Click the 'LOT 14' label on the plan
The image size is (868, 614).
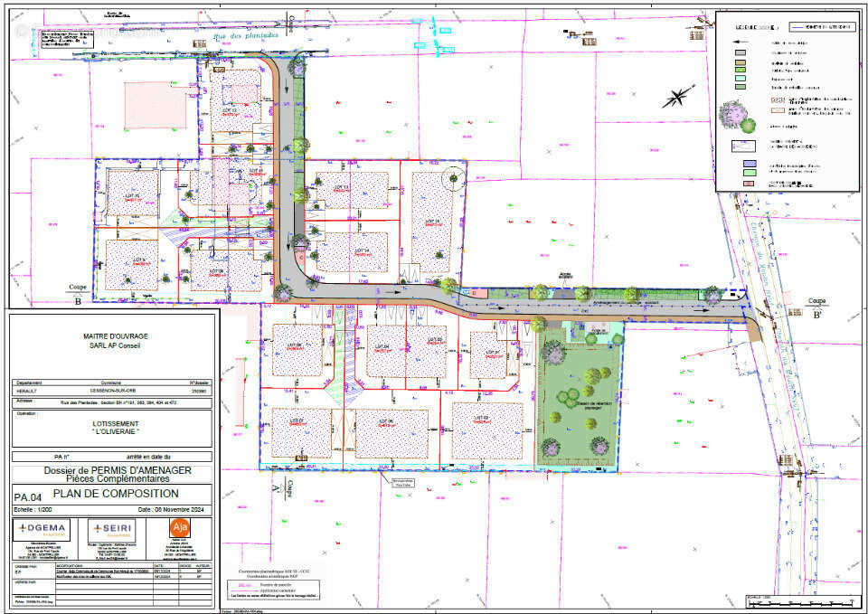coord(362,250)
